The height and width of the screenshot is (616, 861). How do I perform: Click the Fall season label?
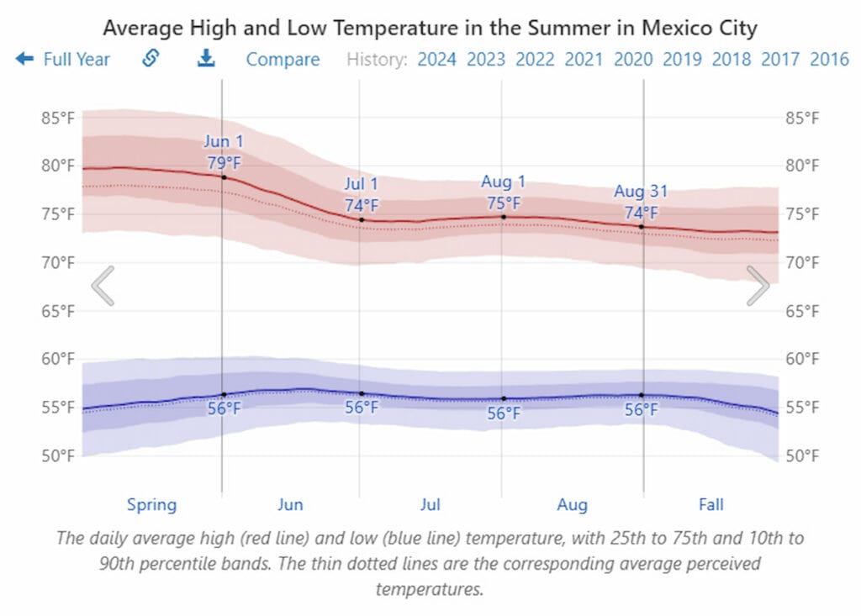coord(711,505)
